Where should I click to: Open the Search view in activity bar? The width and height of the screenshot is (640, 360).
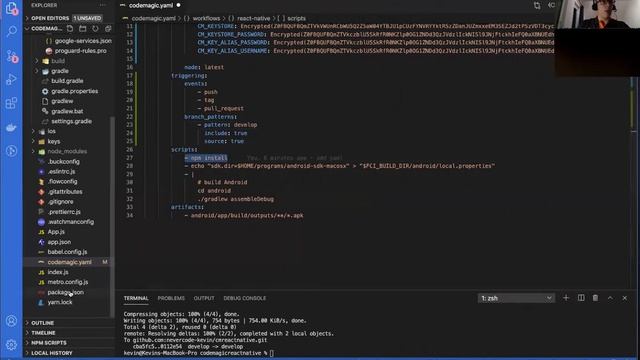pos(11,31)
